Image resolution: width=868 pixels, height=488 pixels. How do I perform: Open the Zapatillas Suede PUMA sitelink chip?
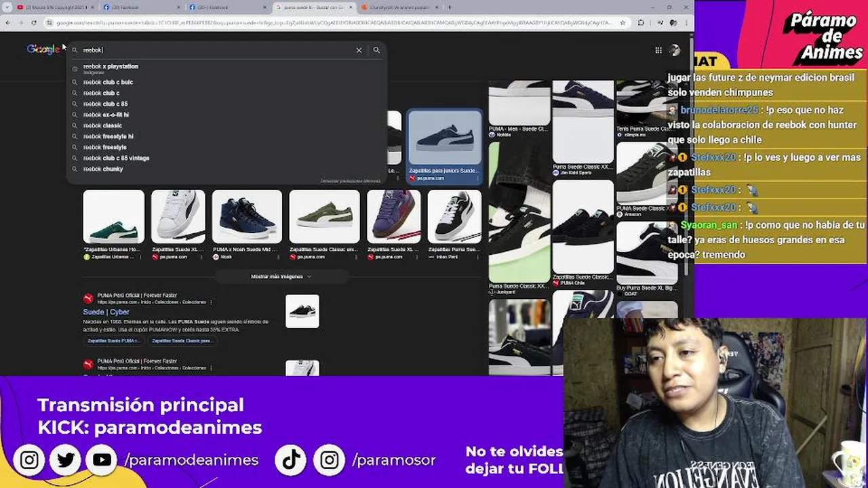coord(114,340)
